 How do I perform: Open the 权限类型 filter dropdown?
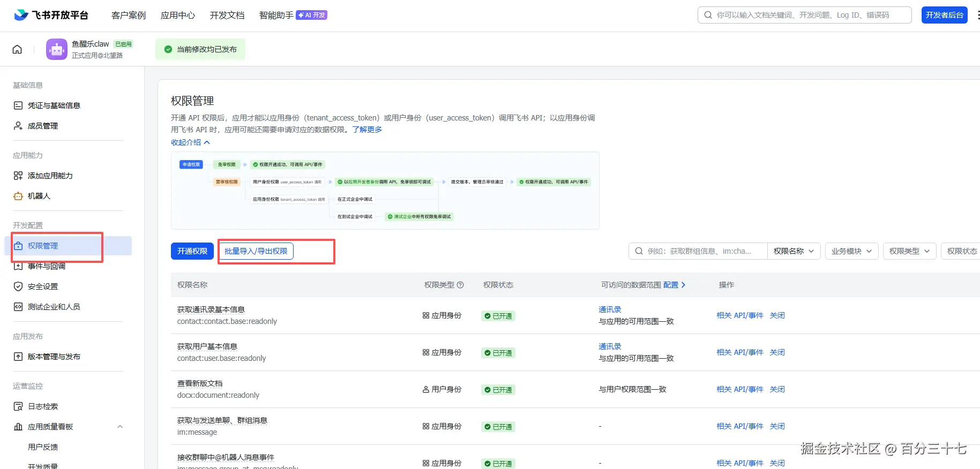pyautogui.click(x=910, y=251)
